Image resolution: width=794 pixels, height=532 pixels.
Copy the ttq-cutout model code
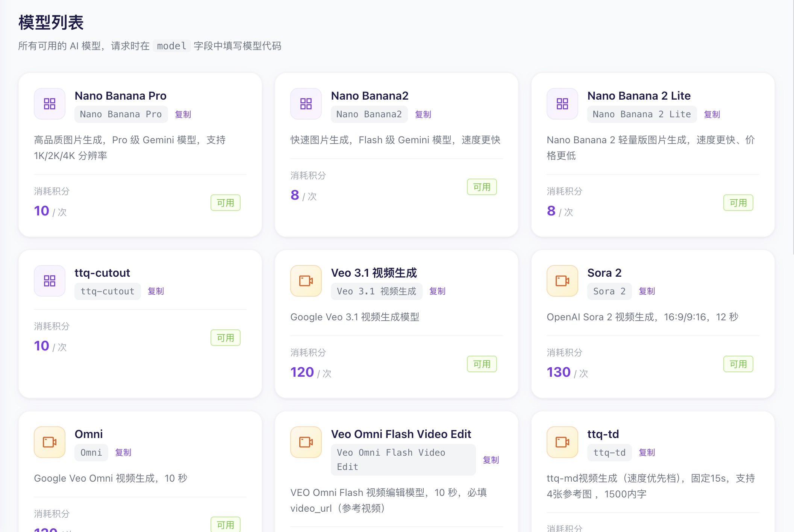pyautogui.click(x=156, y=291)
